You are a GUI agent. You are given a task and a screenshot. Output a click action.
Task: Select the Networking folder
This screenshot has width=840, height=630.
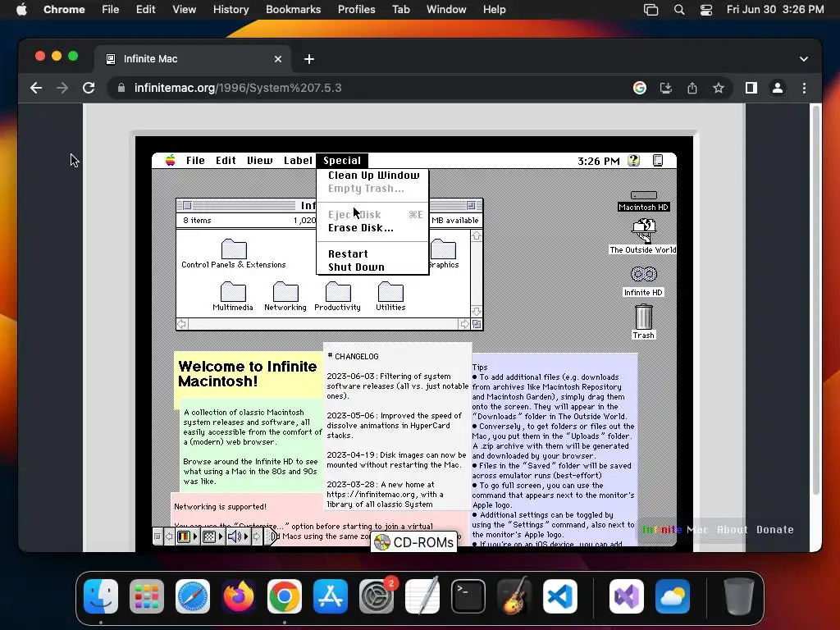pyautogui.click(x=285, y=292)
